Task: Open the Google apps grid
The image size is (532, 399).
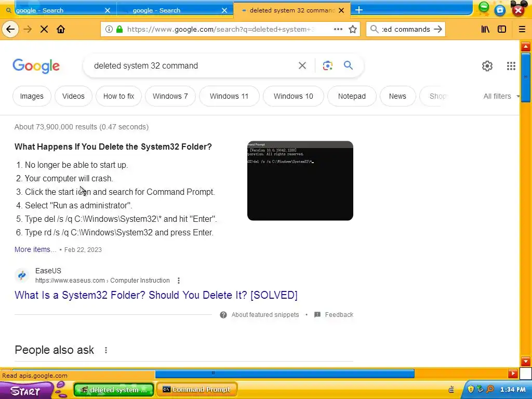Action: (x=511, y=66)
